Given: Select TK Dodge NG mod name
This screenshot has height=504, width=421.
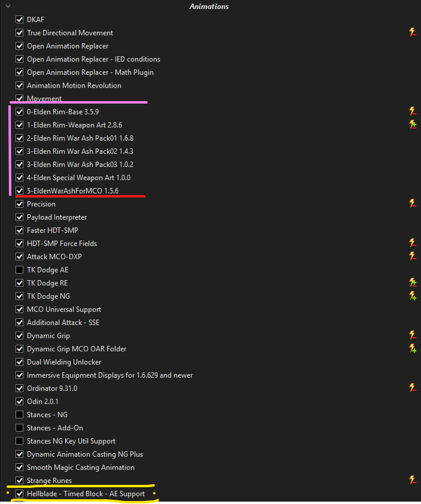Looking at the screenshot, I should 48,296.
